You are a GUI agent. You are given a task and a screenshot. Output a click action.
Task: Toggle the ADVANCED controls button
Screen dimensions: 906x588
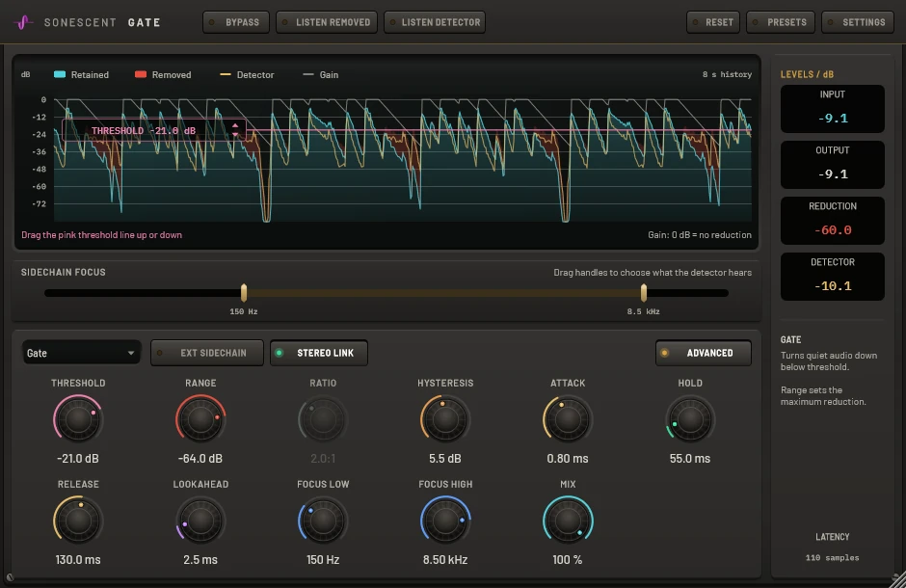pyautogui.click(x=704, y=353)
